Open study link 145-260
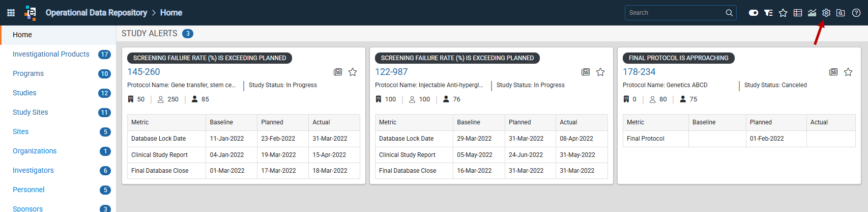 [143, 72]
